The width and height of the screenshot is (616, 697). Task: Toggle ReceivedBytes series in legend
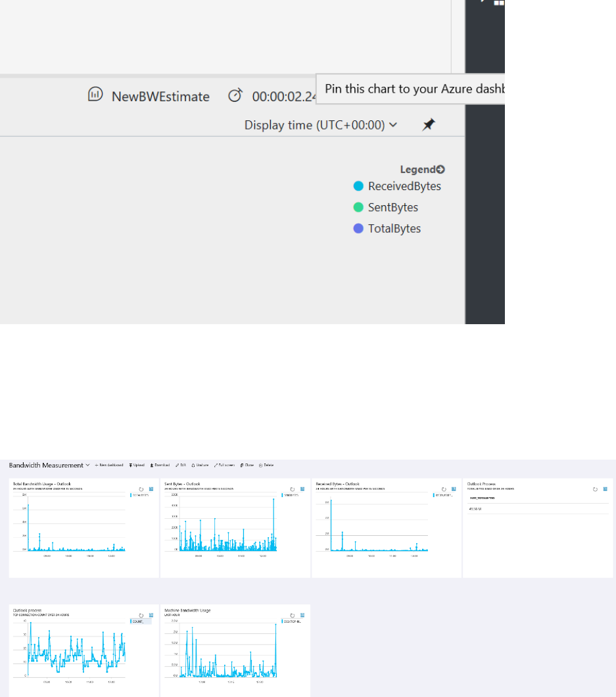point(397,186)
